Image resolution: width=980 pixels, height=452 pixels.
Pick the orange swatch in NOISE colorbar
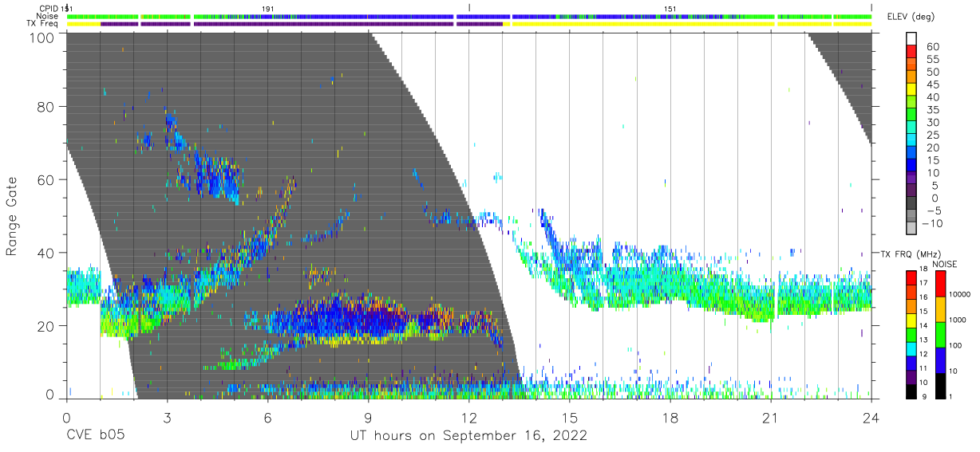[x=940, y=309]
